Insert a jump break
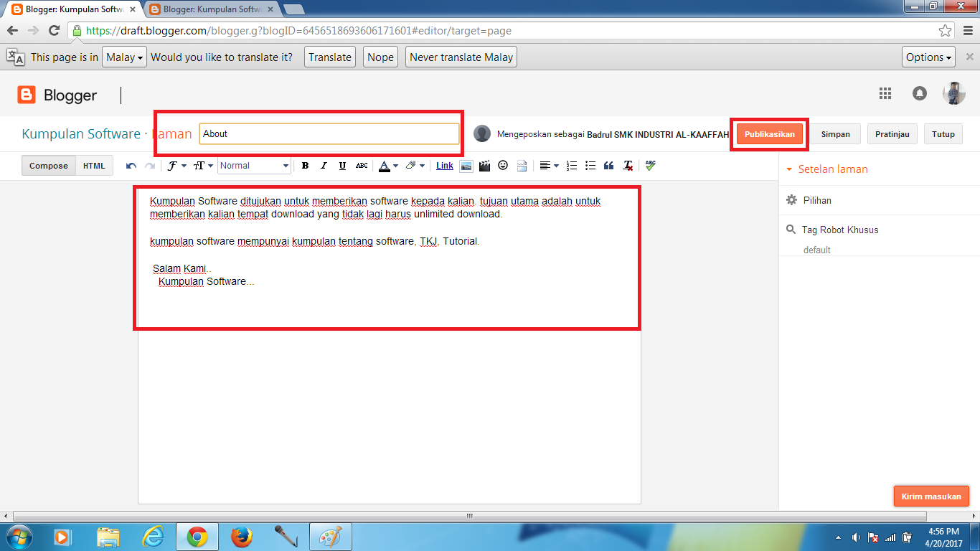The image size is (980, 551). [522, 166]
